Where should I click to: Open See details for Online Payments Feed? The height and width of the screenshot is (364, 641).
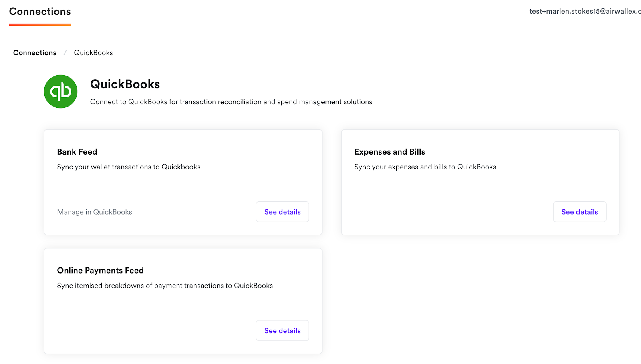pyautogui.click(x=282, y=331)
